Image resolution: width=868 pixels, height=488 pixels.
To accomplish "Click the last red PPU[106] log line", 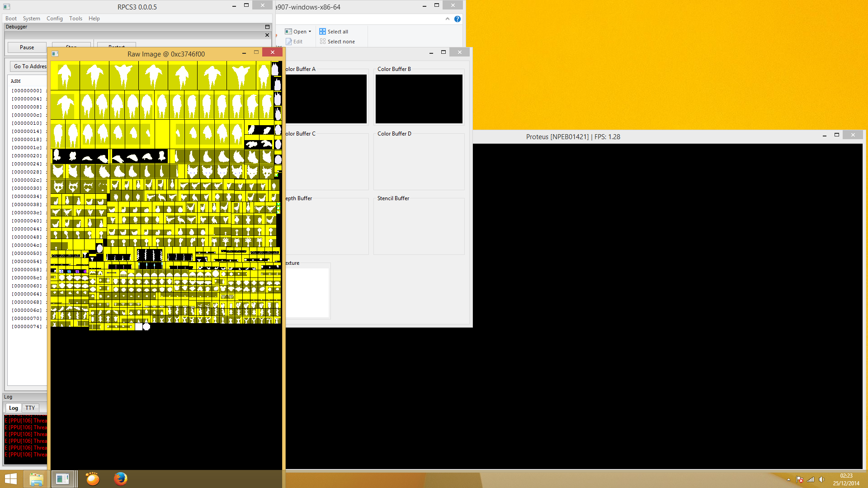I will (x=26, y=455).
